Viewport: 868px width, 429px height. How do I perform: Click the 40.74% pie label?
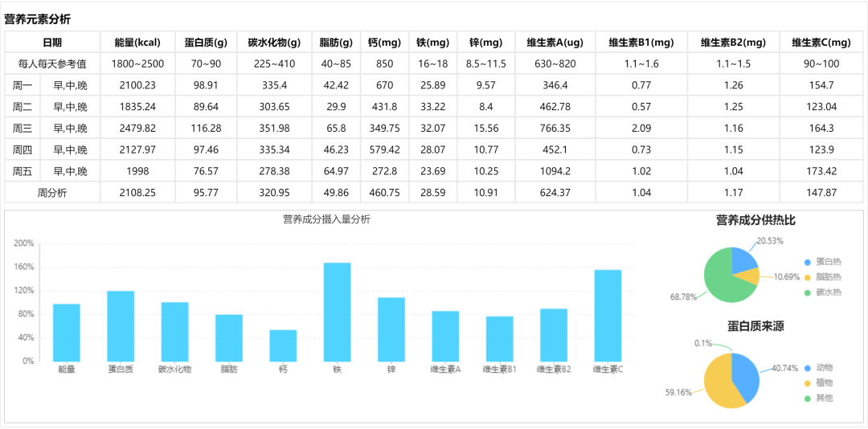tap(785, 368)
